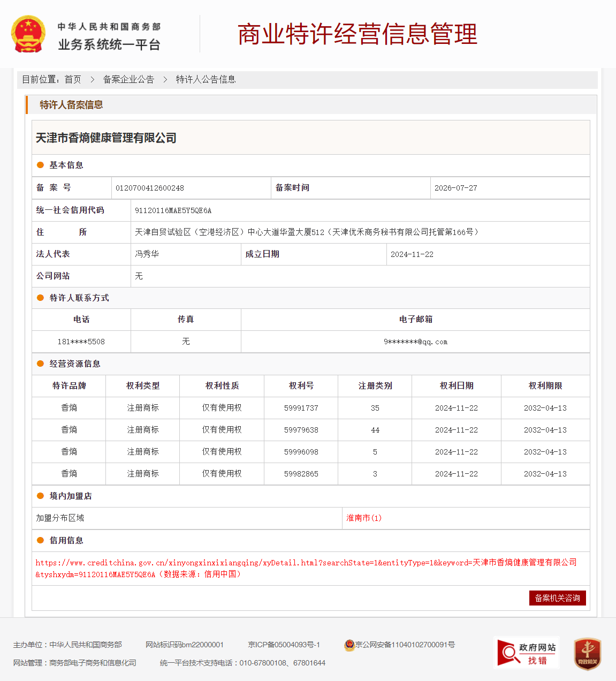Click the 经营资源信息 orange bullet
This screenshot has height=681, width=616.
tap(40, 364)
